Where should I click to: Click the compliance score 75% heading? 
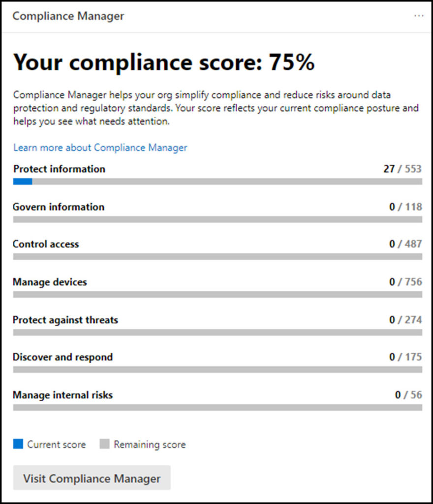tap(164, 63)
